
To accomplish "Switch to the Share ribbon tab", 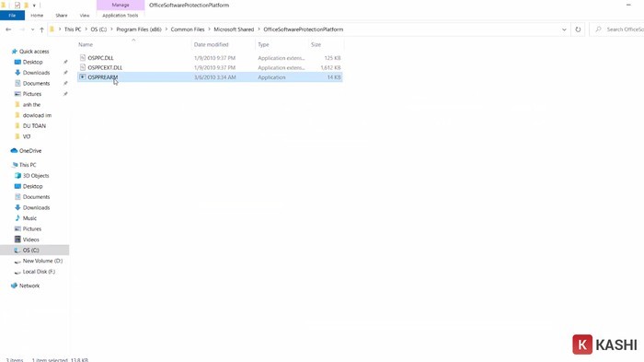I will click(x=62, y=16).
